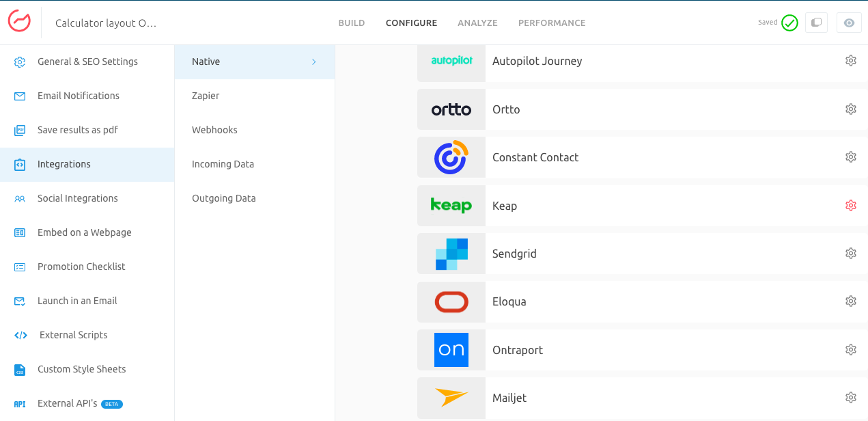Open External API's BETA section
The width and height of the screenshot is (868, 421).
pos(87,403)
